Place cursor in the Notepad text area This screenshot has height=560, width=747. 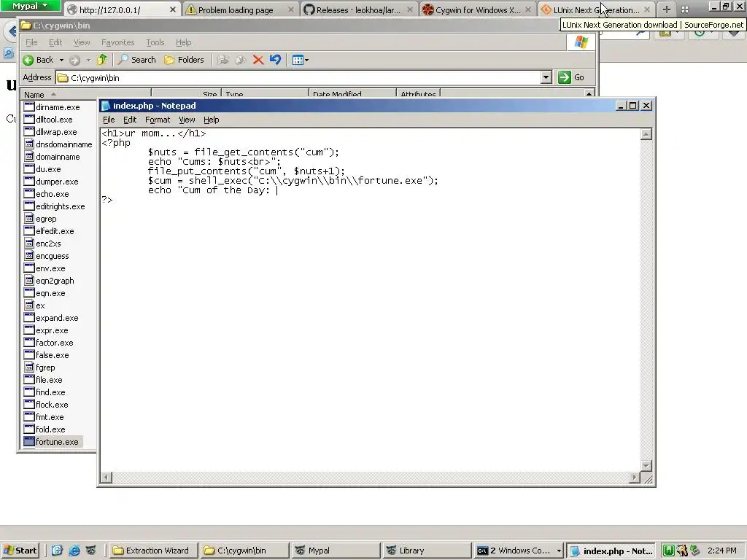[x=370, y=300]
